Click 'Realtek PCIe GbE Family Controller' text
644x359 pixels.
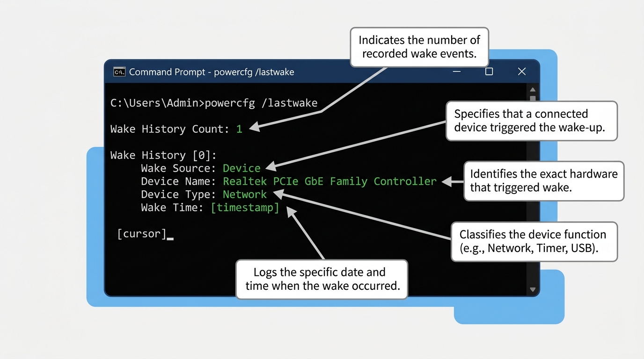click(329, 181)
